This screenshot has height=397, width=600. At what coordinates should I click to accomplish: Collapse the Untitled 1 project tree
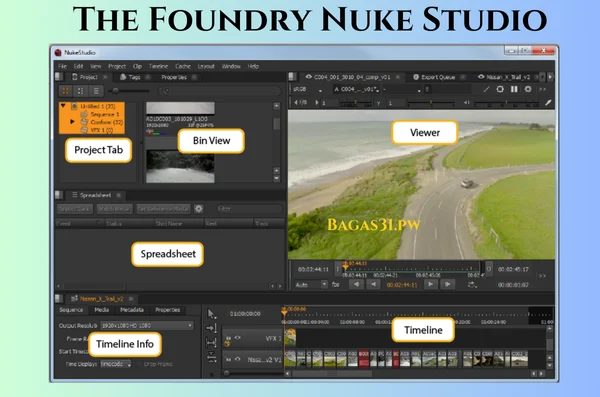click(63, 106)
